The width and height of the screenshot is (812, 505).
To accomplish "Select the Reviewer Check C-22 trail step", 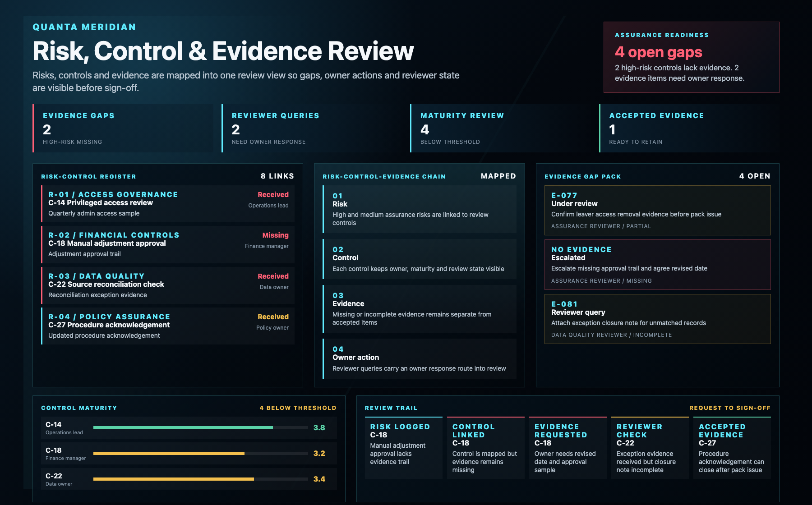I will [x=650, y=448].
